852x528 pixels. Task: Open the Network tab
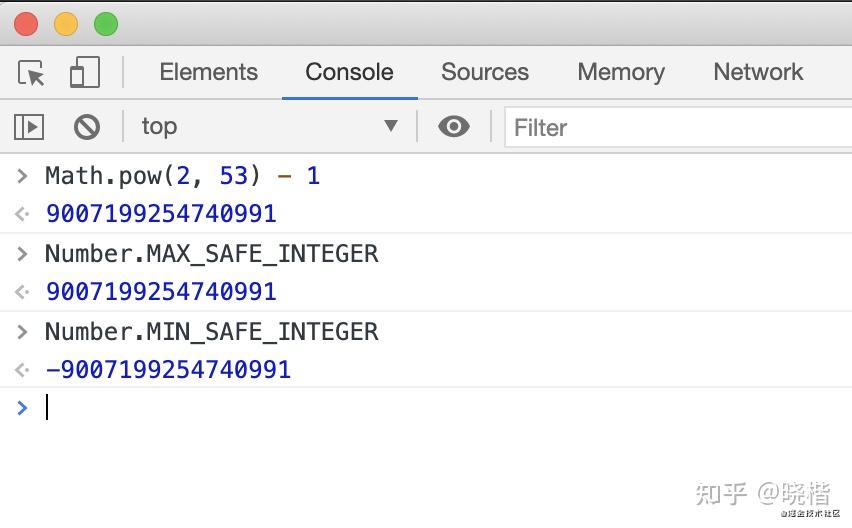tap(758, 72)
